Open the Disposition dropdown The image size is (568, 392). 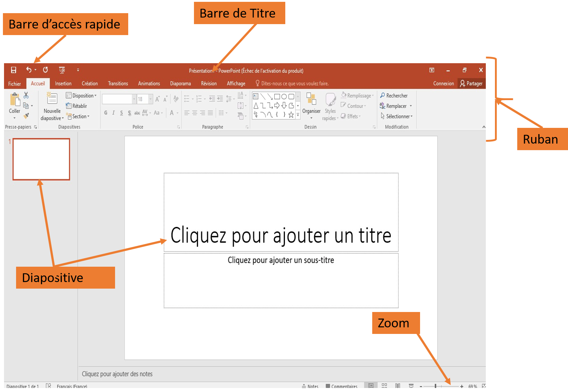(81, 95)
